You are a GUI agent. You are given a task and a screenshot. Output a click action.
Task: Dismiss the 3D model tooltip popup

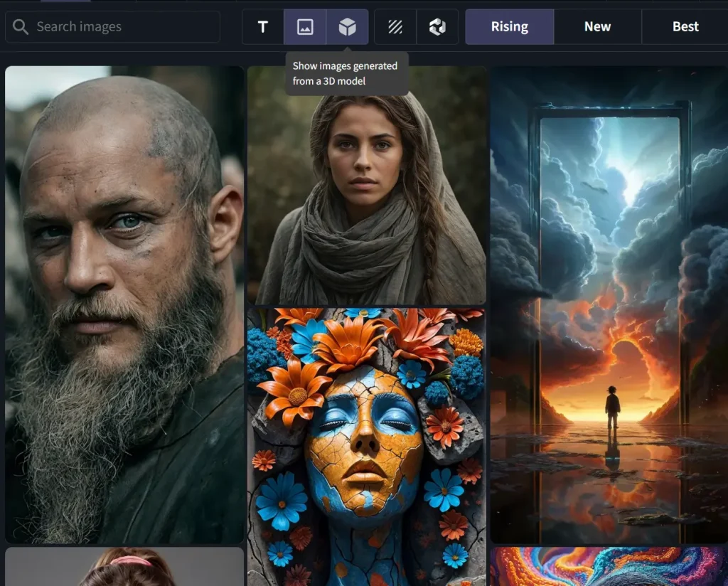(345, 73)
